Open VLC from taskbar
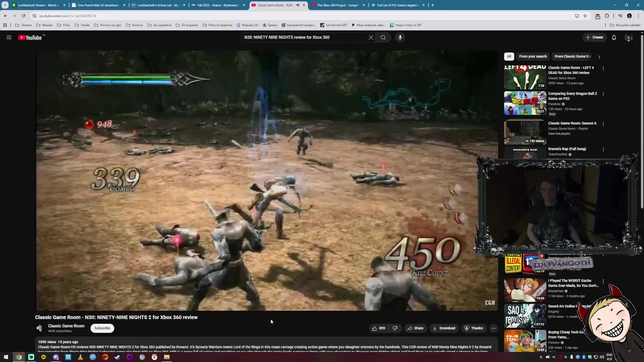The image size is (644, 362). [80, 357]
